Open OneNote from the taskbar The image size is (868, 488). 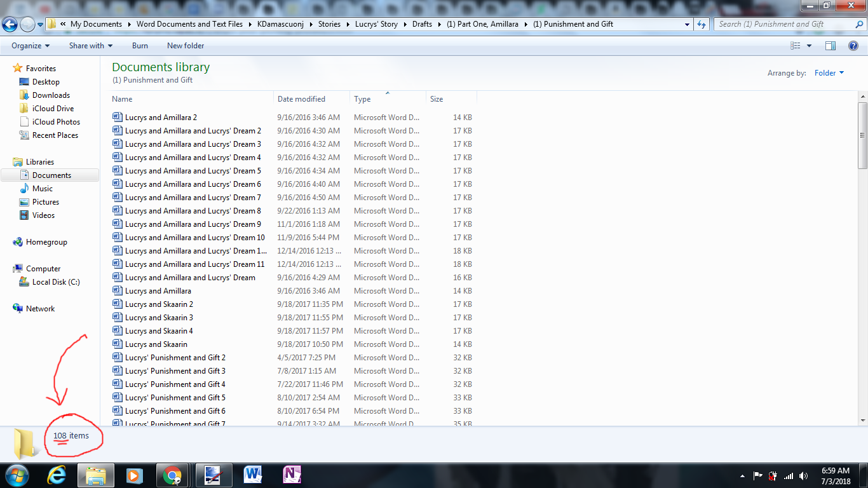pyautogui.click(x=292, y=475)
